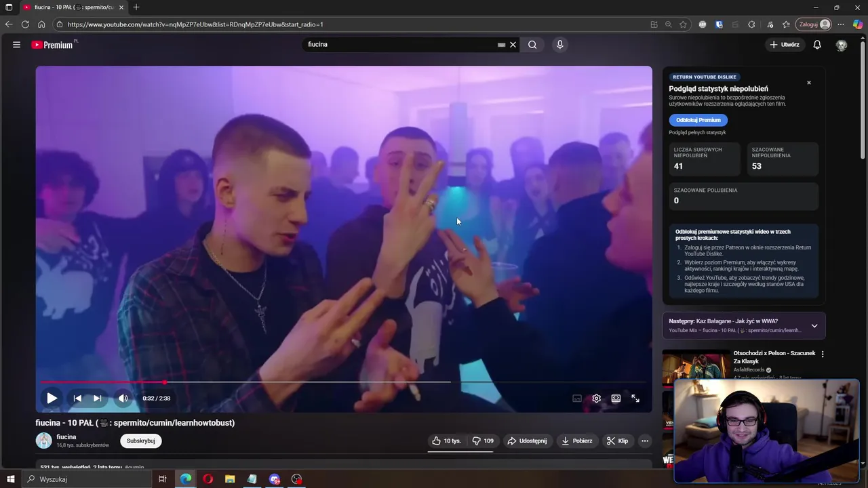Enter fullscreen video mode

(635, 399)
